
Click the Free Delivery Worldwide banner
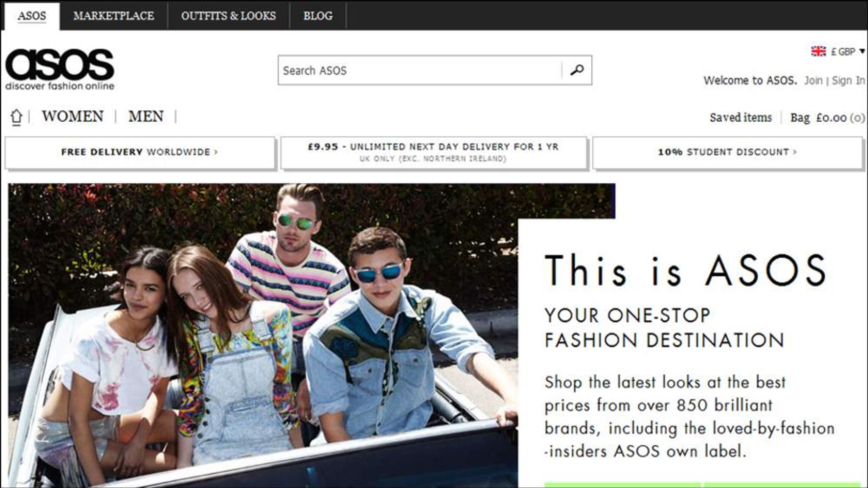click(139, 152)
